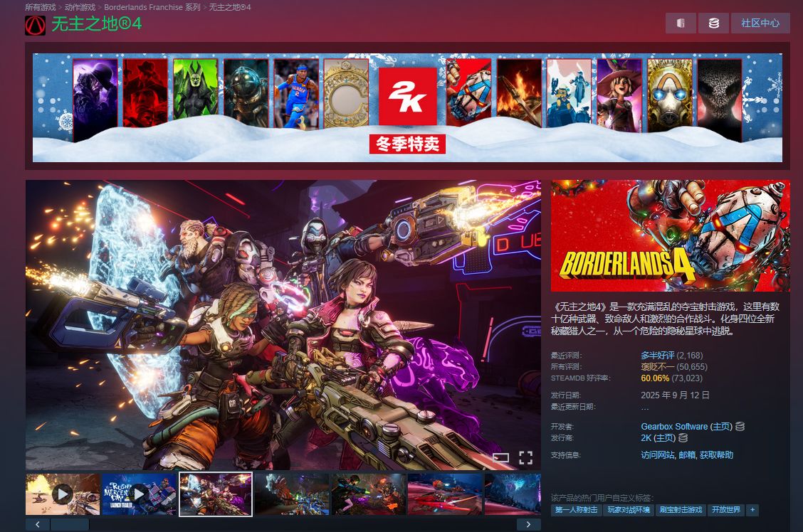Click the 最近更新日期 ellipsis value
This screenshot has width=803, height=532.
click(645, 408)
